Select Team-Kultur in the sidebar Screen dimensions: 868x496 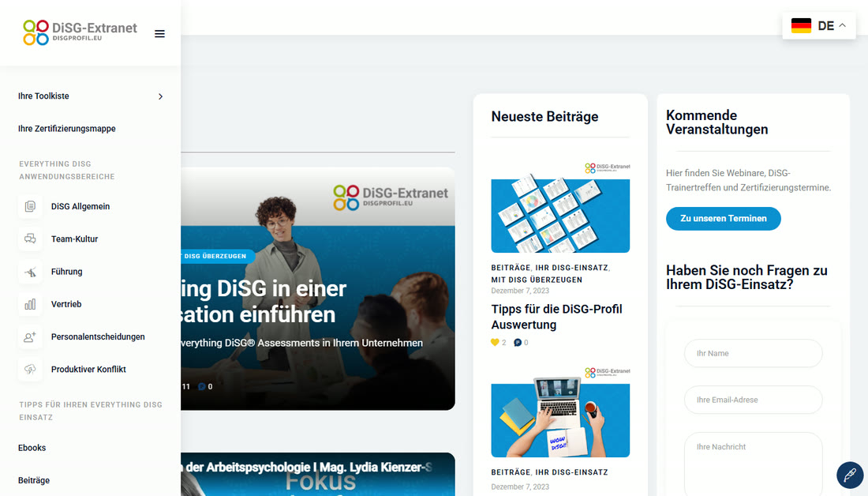click(74, 239)
